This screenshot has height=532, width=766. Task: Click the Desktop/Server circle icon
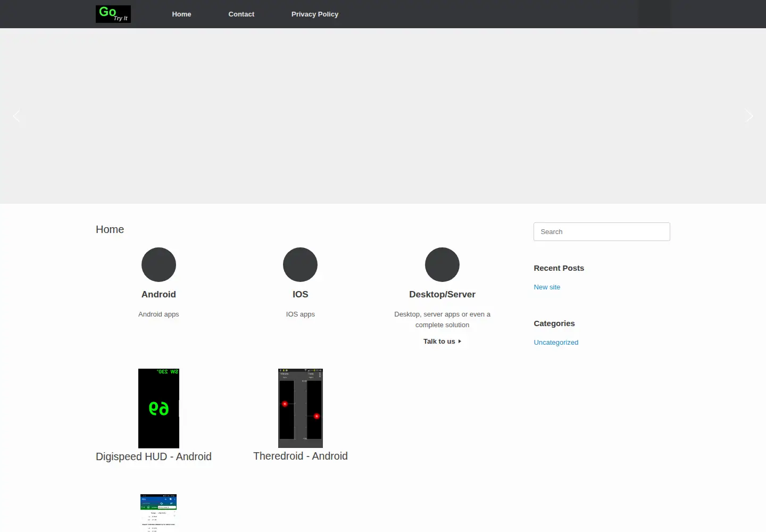442,264
